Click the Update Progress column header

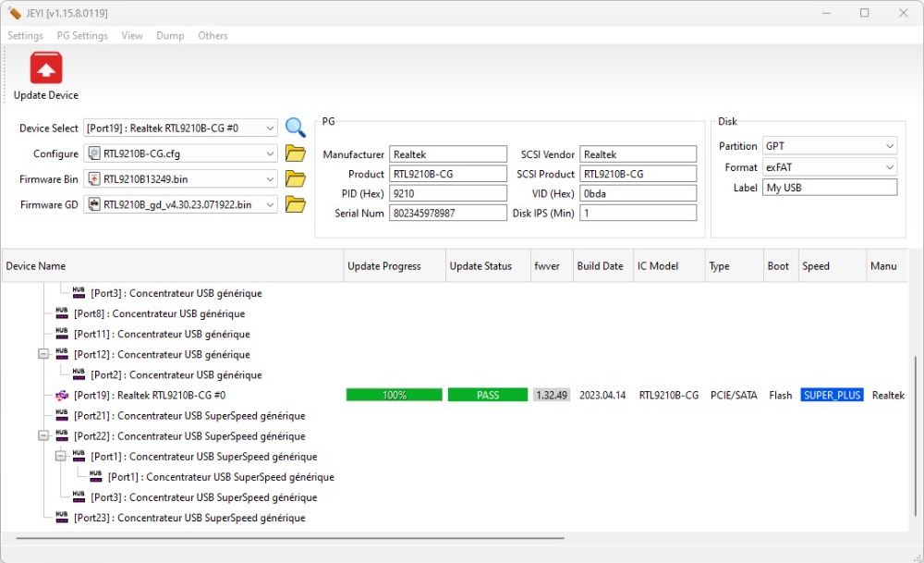(384, 266)
